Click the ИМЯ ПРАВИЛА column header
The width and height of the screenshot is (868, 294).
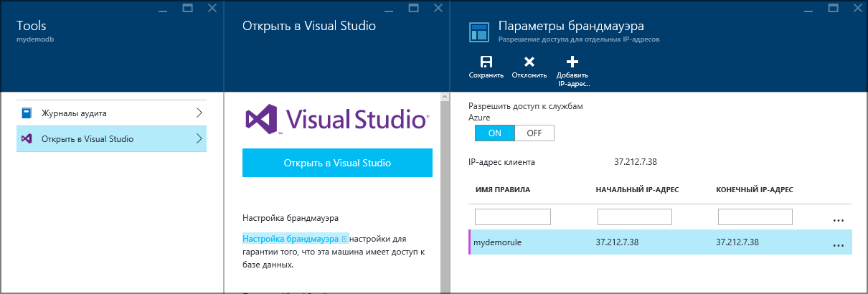click(x=503, y=190)
